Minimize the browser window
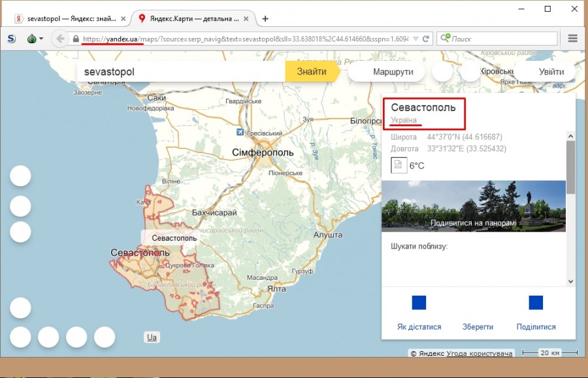The image size is (588, 378). click(521, 9)
